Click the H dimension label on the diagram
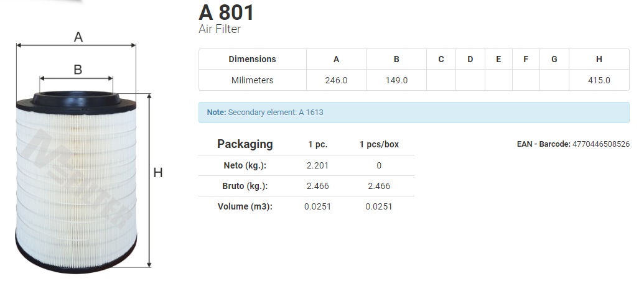 tap(158, 173)
